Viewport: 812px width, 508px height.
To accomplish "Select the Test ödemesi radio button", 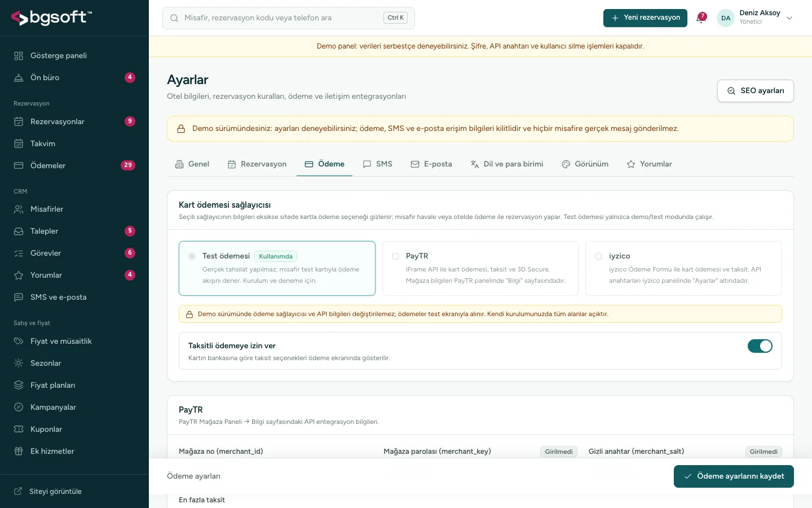I will pos(192,256).
